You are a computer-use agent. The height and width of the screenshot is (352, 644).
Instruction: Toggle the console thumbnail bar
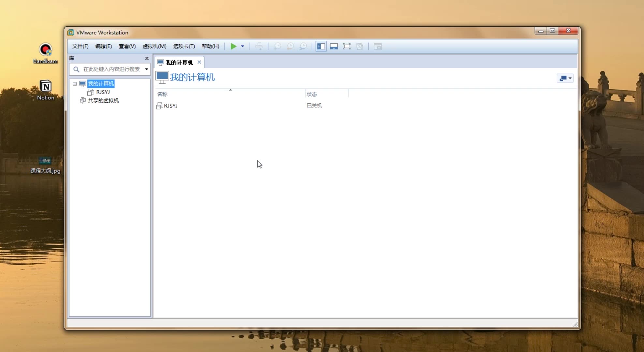[334, 46]
